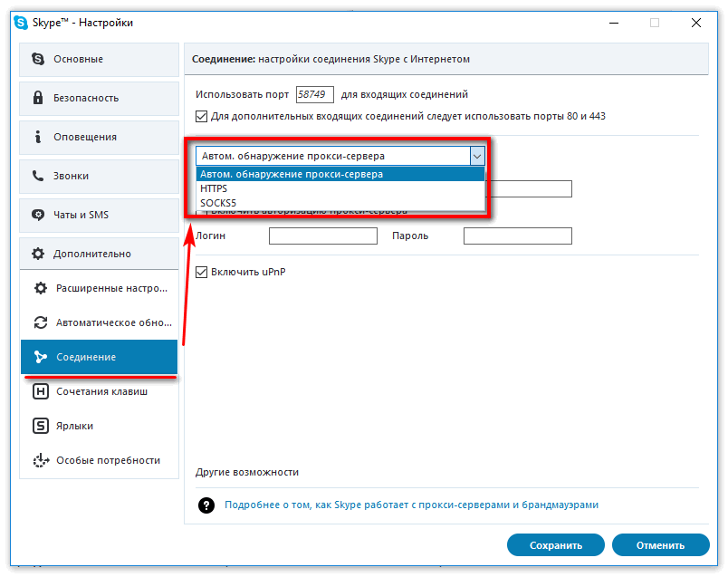
Task: Click the Сохранить button
Action: (x=556, y=545)
